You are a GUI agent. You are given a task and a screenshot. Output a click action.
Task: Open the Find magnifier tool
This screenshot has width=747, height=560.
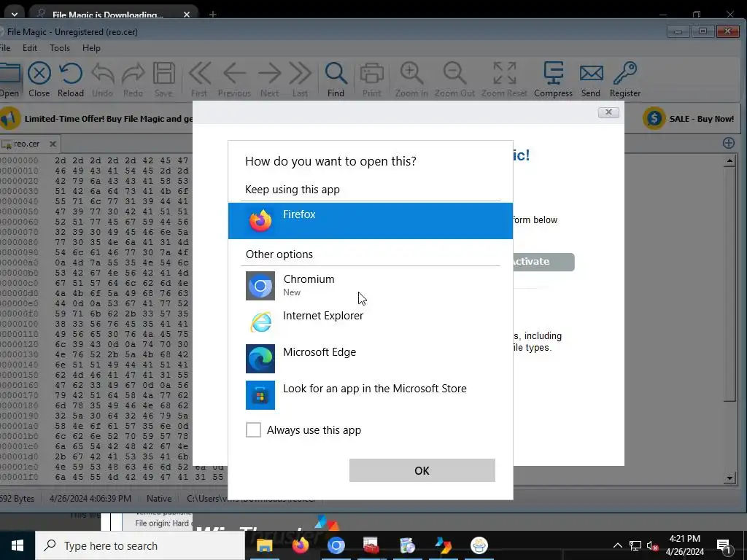point(336,79)
